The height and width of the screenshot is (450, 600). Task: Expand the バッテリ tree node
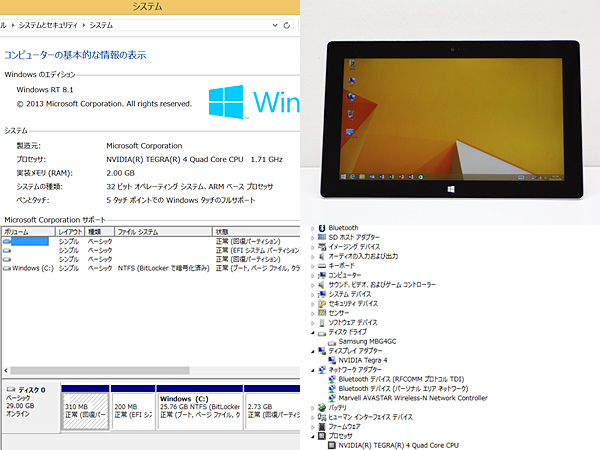pyautogui.click(x=313, y=408)
